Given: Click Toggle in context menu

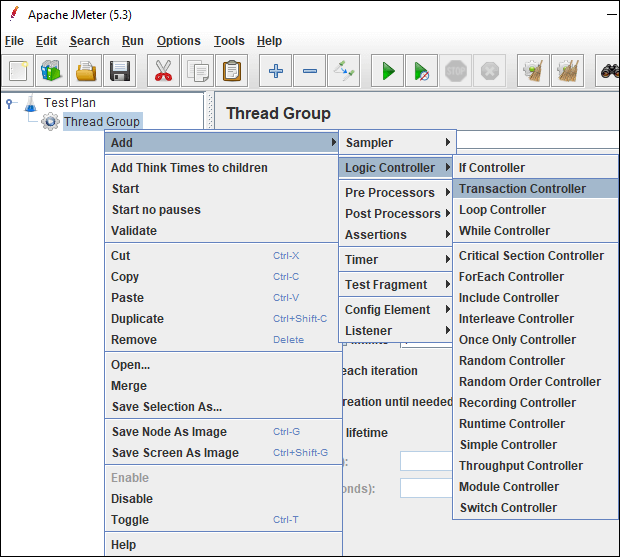Looking at the screenshot, I should pyautogui.click(x=223, y=519).
